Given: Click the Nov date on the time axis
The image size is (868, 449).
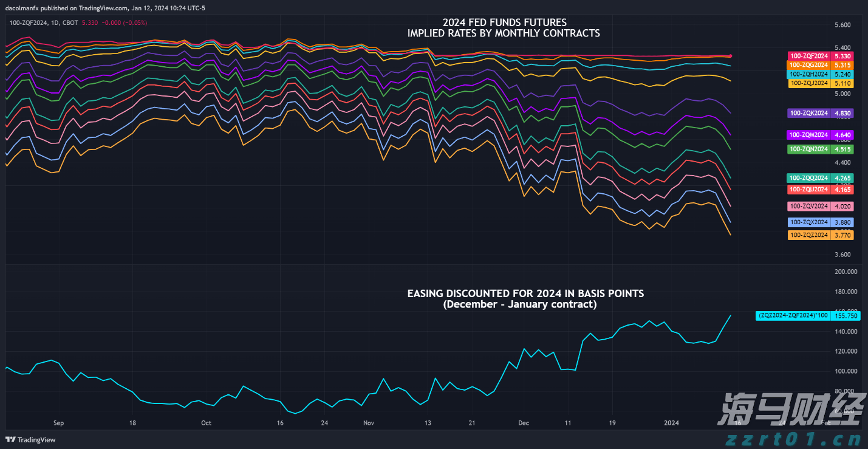Looking at the screenshot, I should point(368,422).
